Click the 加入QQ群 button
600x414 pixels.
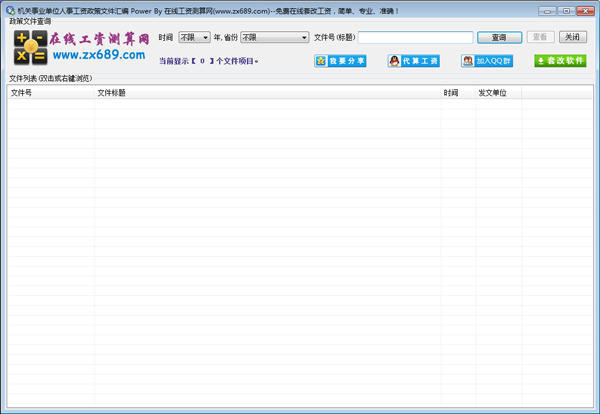pyautogui.click(x=487, y=61)
